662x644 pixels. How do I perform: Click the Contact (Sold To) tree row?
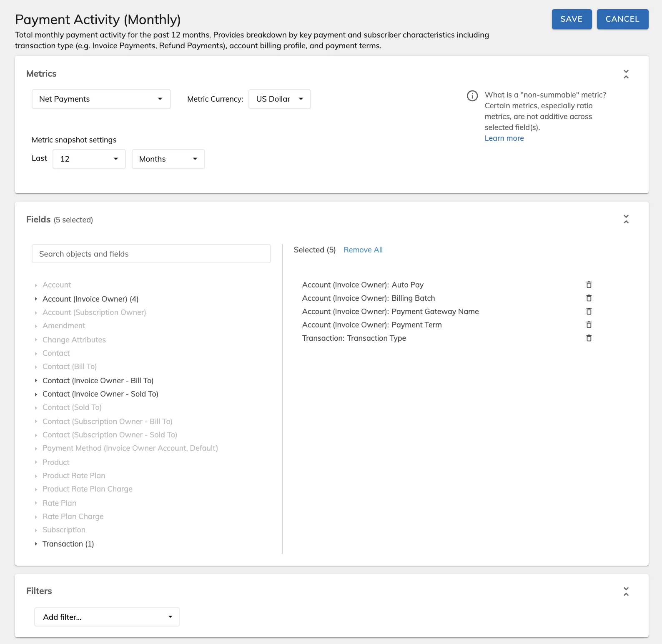[x=72, y=407]
